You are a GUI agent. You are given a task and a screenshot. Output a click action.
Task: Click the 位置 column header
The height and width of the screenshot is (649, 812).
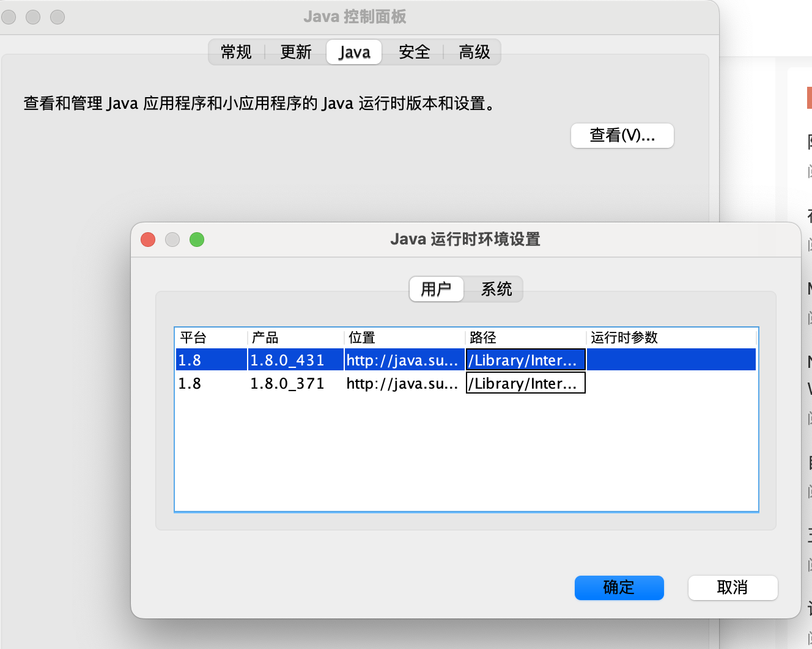pyautogui.click(x=405, y=337)
